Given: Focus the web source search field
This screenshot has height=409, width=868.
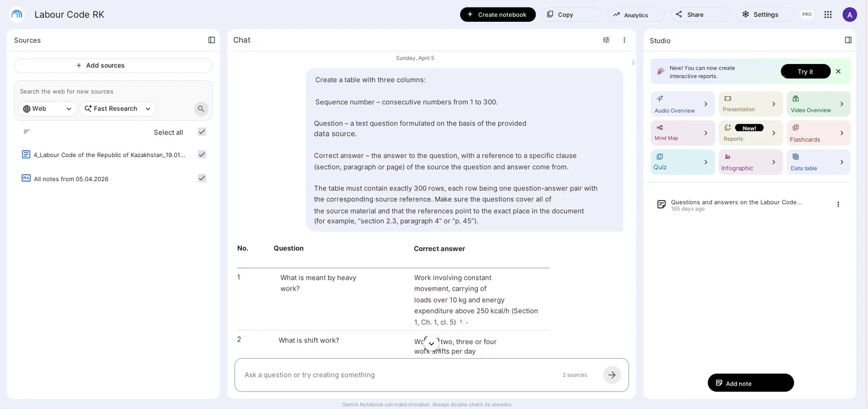Looking at the screenshot, I should [113, 91].
